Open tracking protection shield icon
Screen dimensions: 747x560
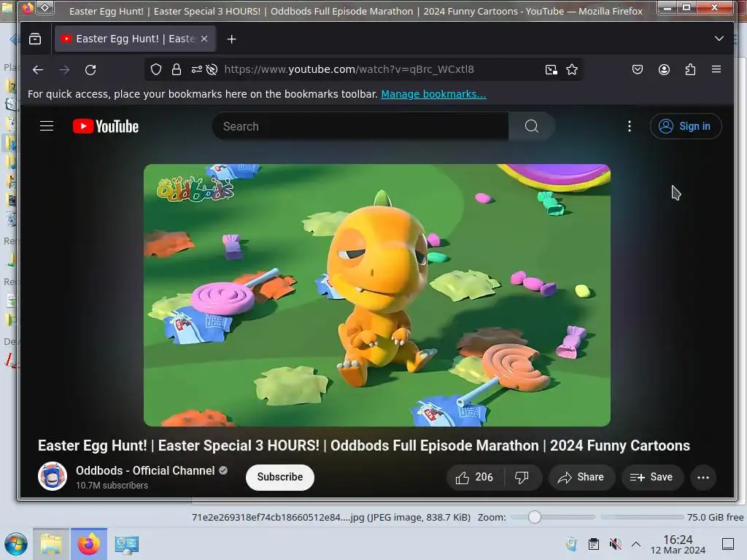pyautogui.click(x=156, y=69)
